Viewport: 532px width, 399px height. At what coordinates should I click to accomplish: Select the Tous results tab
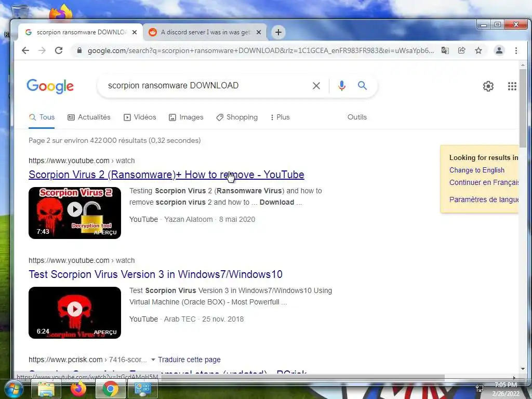[42, 117]
